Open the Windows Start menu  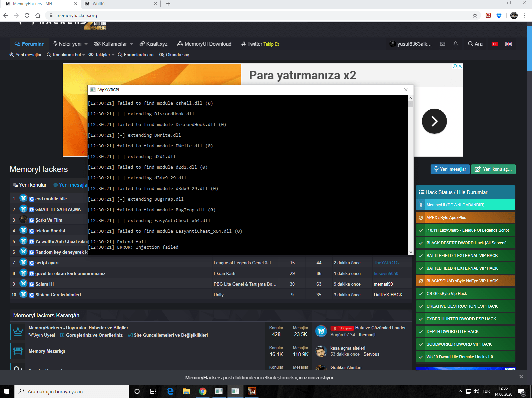point(7,391)
